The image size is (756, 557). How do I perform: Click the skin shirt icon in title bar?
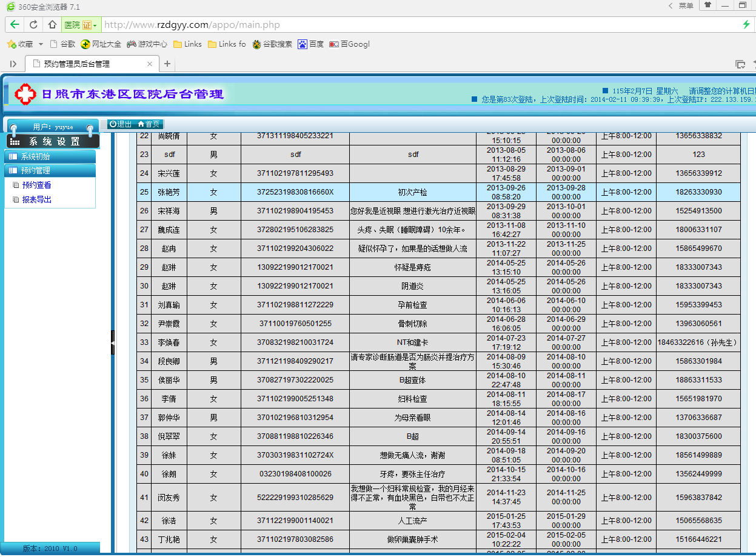[707, 5]
